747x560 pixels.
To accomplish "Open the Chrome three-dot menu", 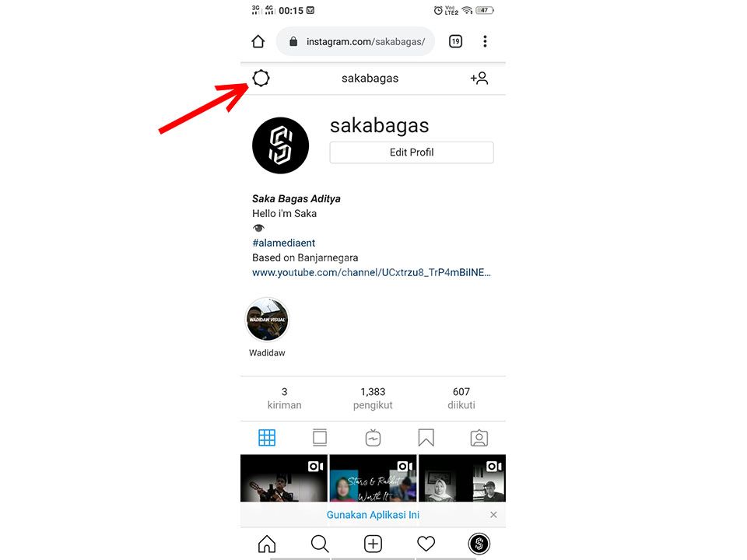I will 485,41.
